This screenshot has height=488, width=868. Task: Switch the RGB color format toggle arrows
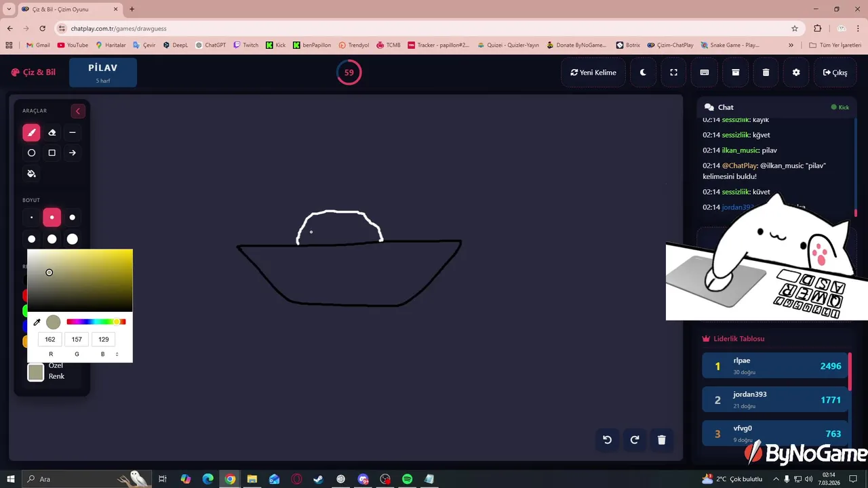click(117, 354)
